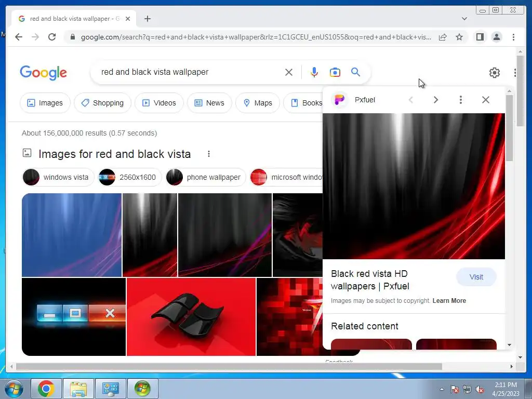The image size is (532, 399).
Task: Filter by microsoft windows chip
Action: pos(286,177)
